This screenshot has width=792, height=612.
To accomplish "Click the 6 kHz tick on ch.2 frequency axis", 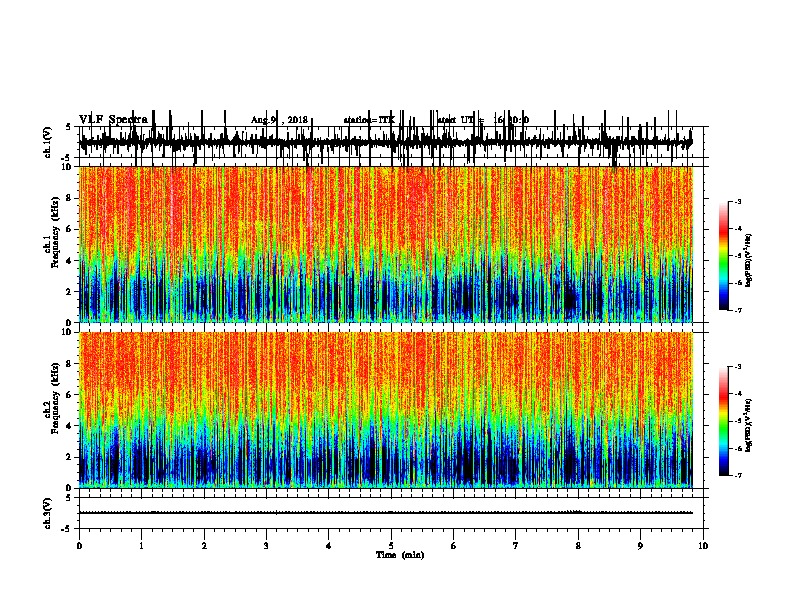I will (70, 395).
